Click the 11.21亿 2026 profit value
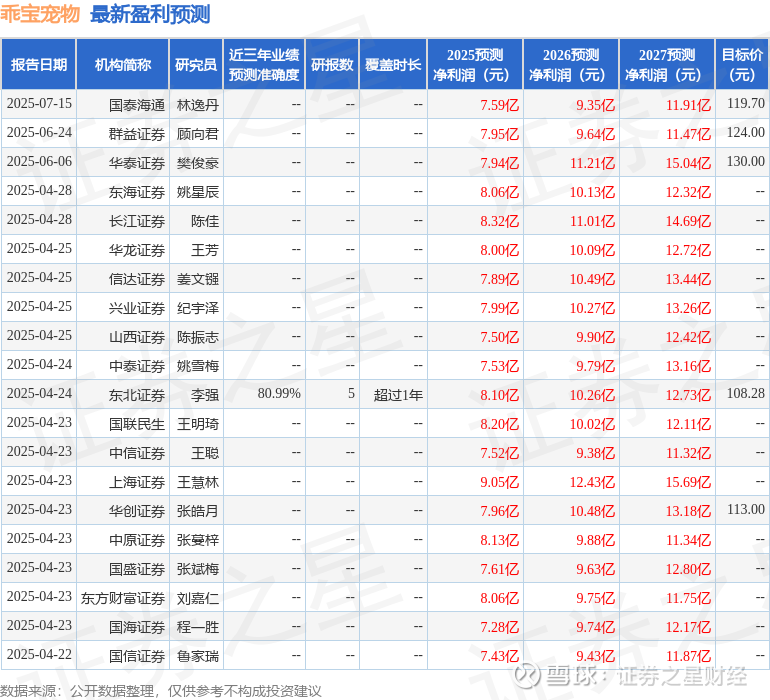Screen dimensions: 770x700 click(592, 163)
